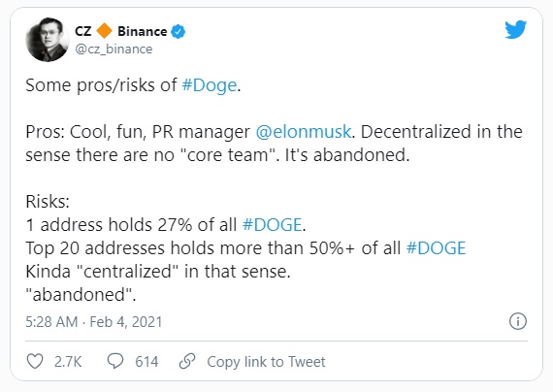This screenshot has height=392, width=553.
Task: Click the chain link copy icon
Action: click(x=187, y=361)
